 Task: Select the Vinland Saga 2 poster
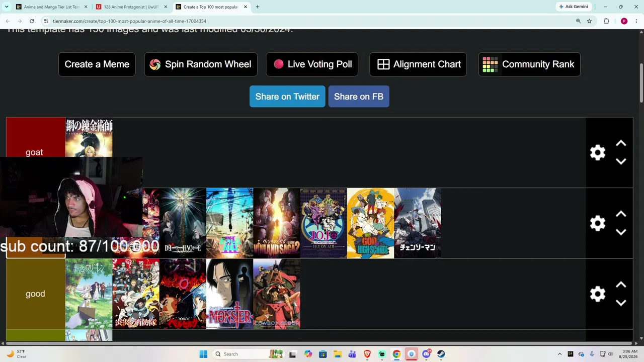coord(277,223)
